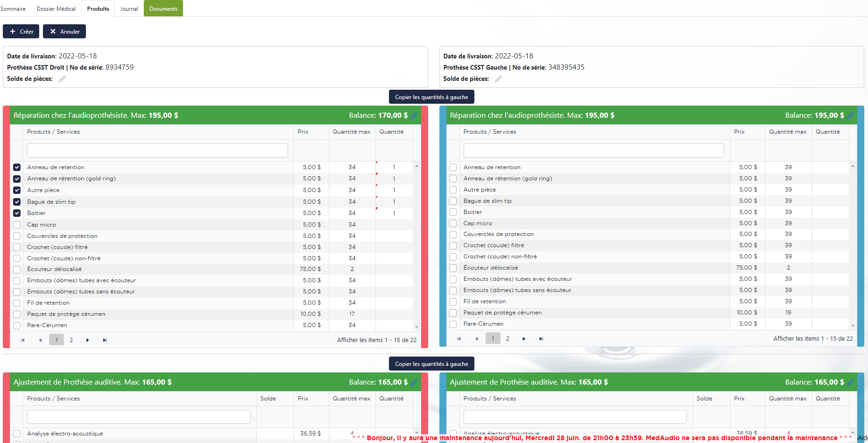Go to next page in left Réparation table
Viewport: 868px width, 443px height.
click(87, 340)
